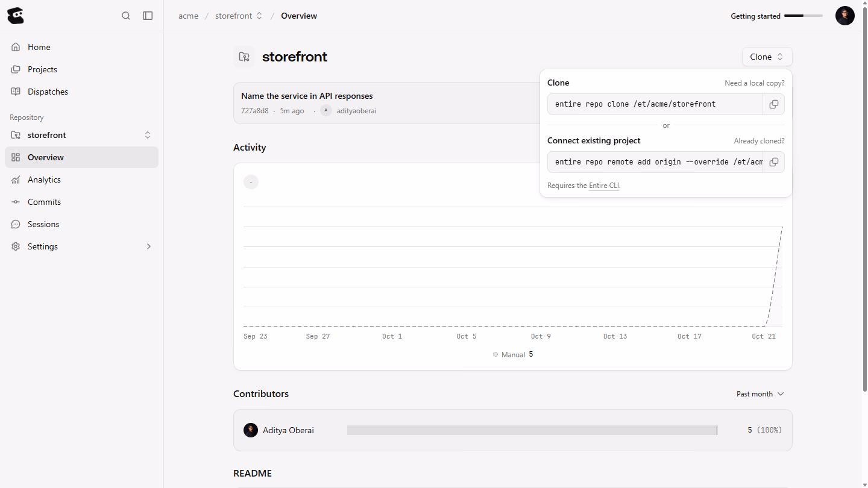Open the user profile avatar menu
This screenshot has width=868, height=488.
(x=845, y=16)
